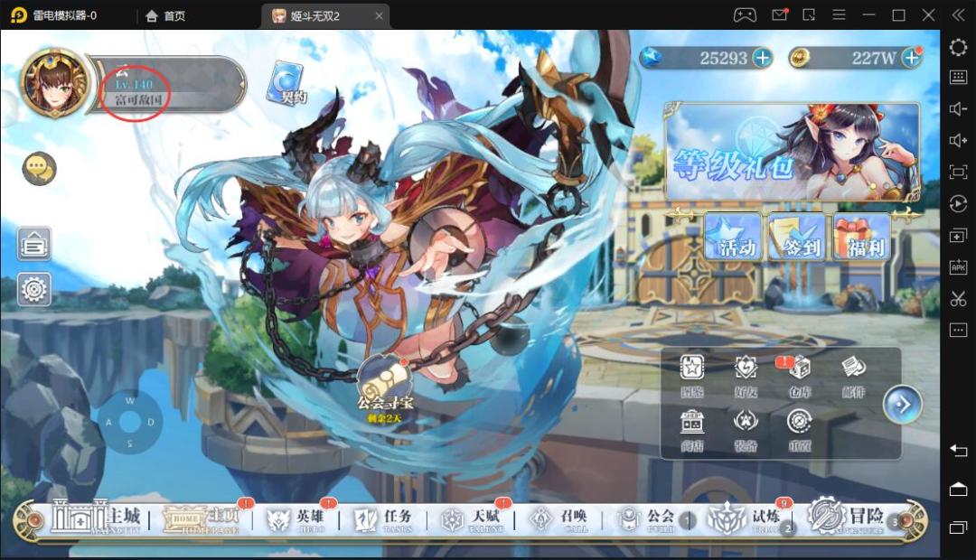Tap the Android back button

pos(958,451)
